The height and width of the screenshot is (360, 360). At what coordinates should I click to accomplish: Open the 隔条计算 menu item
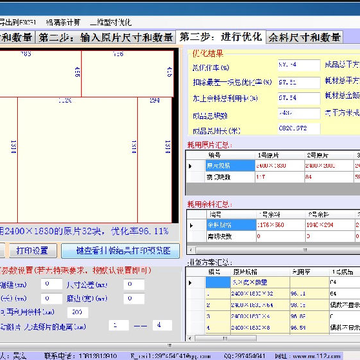coord(63,23)
